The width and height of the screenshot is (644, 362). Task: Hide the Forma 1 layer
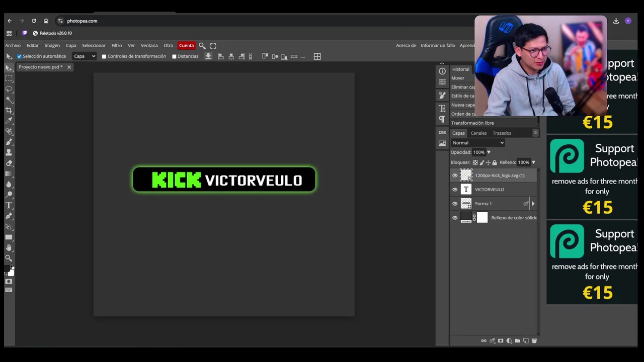point(455,204)
